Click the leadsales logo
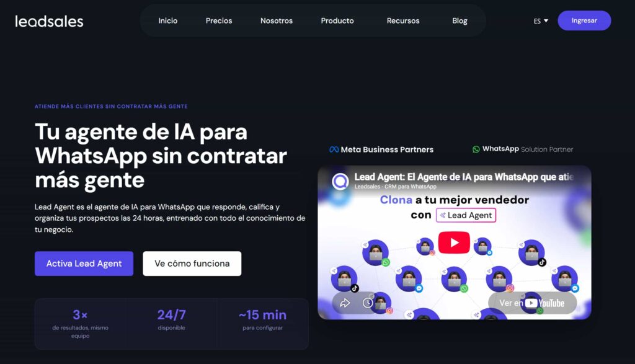Image resolution: width=635 pixels, height=364 pixels. point(49,21)
